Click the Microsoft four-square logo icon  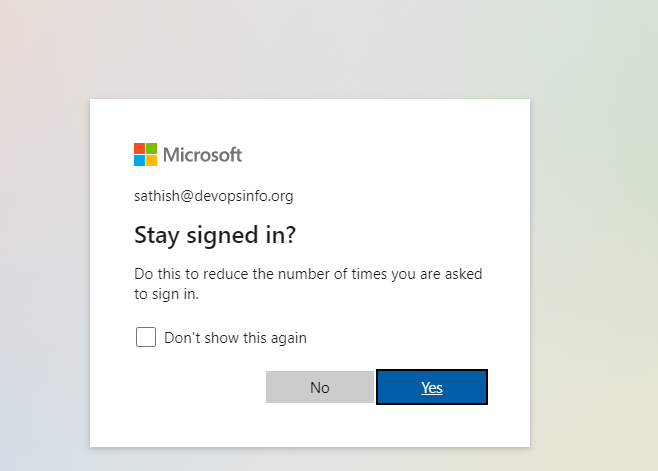pos(146,154)
